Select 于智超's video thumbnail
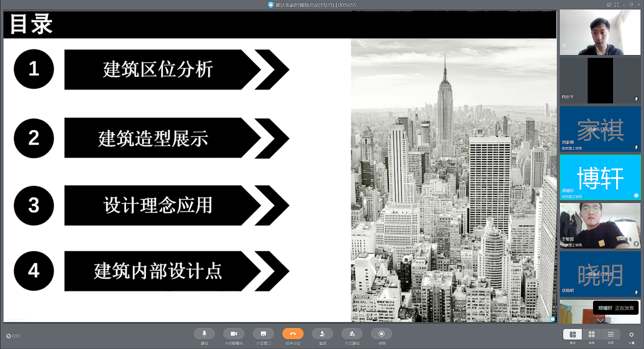Image resolution: width=644 pixels, height=349 pixels. pos(600,226)
